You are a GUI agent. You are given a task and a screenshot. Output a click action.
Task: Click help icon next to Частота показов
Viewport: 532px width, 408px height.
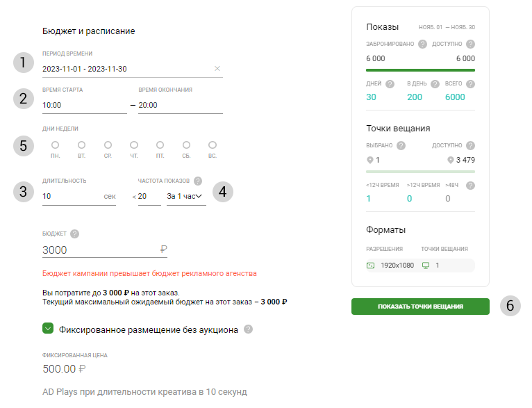[x=198, y=181]
